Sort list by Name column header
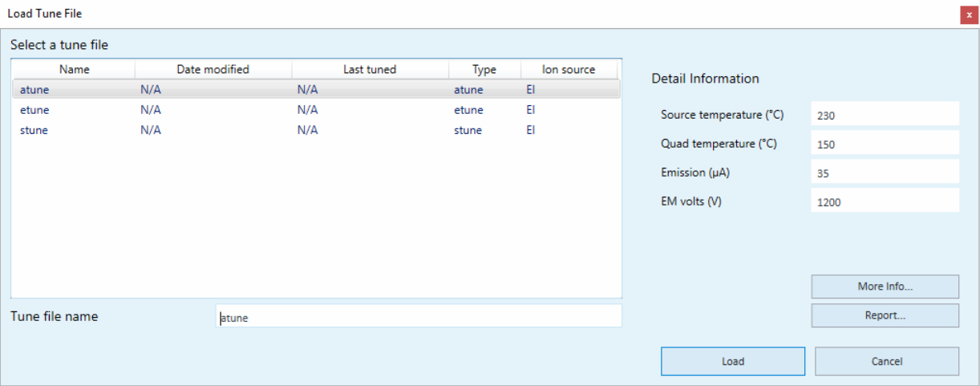The image size is (980, 386). click(x=74, y=70)
